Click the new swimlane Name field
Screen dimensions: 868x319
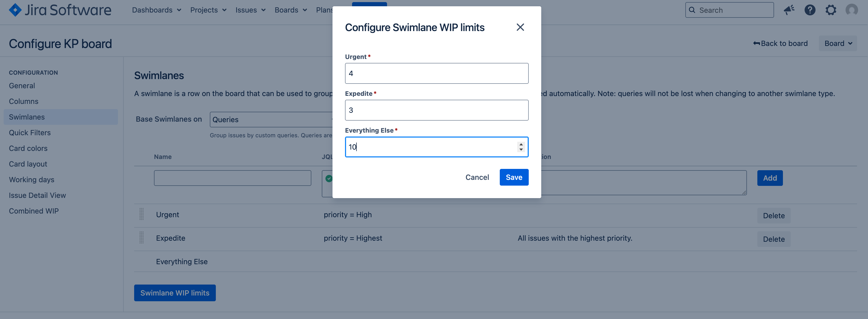point(233,178)
